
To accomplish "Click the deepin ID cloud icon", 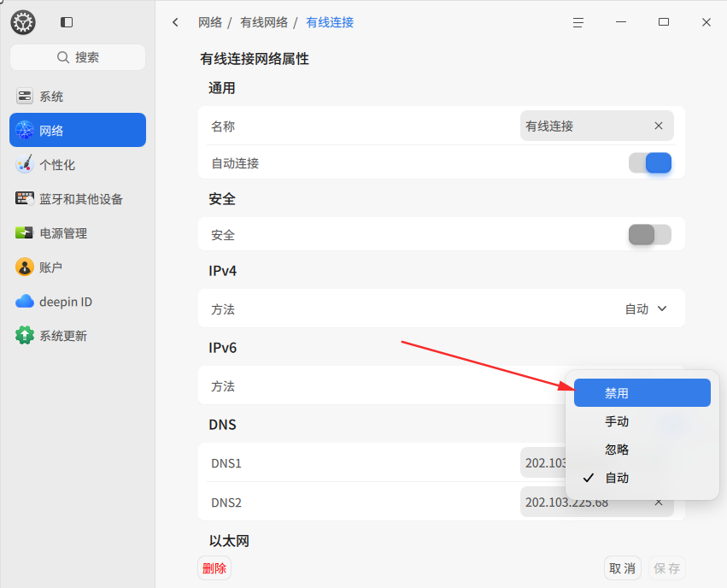I will (x=25, y=302).
